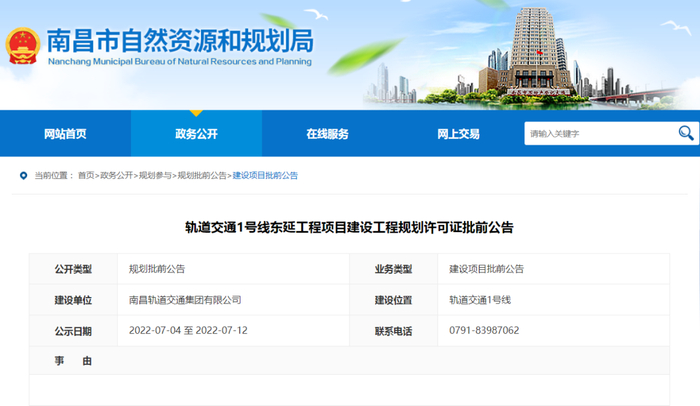Click the 联系电话 label cell

(393, 331)
